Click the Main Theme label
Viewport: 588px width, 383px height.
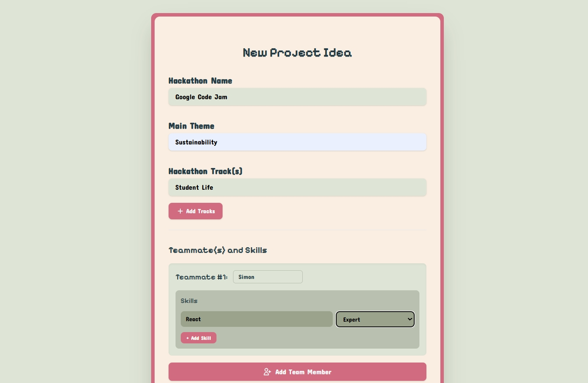pos(191,126)
